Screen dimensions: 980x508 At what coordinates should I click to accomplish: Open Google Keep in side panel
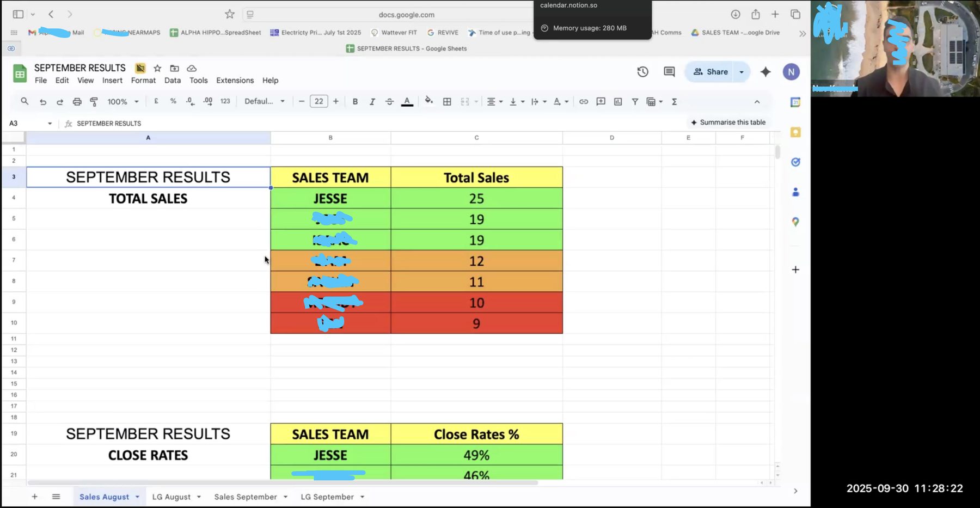[x=795, y=132]
